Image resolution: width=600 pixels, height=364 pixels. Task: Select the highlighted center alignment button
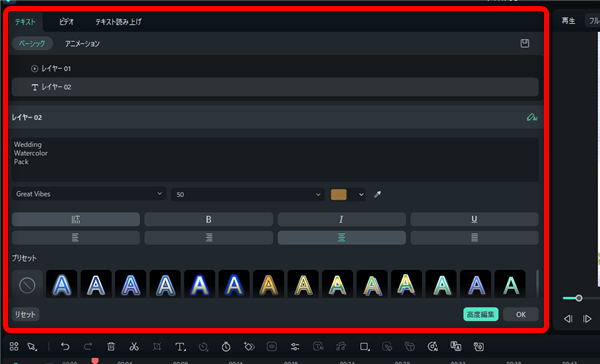341,238
